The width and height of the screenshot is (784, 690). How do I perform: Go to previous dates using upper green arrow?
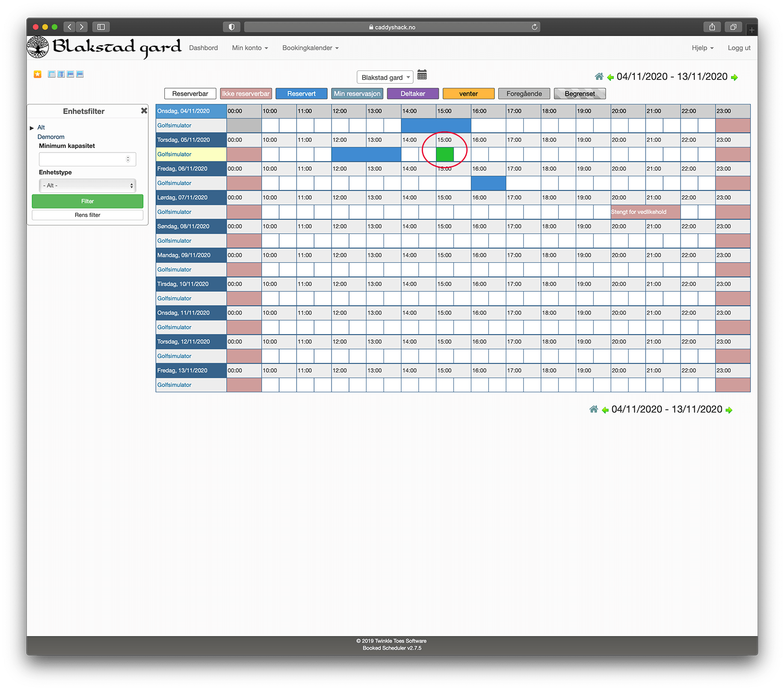[x=610, y=77]
